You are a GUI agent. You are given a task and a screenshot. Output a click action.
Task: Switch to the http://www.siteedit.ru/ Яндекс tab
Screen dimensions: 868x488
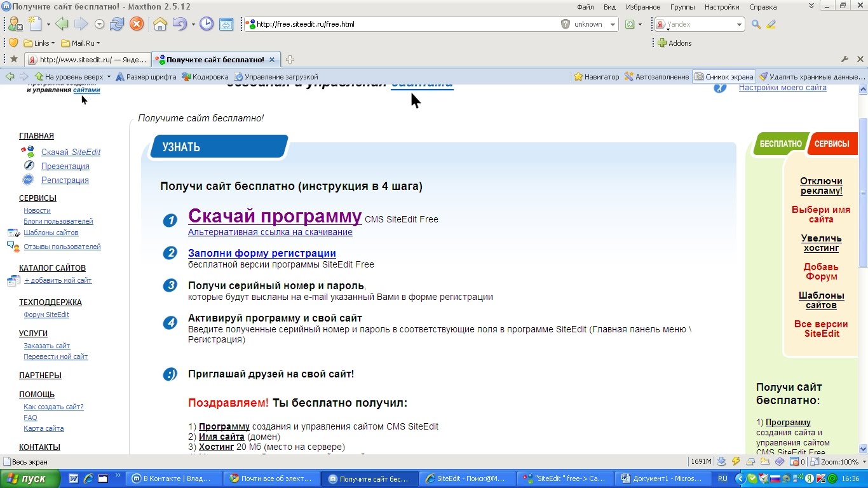[87, 60]
